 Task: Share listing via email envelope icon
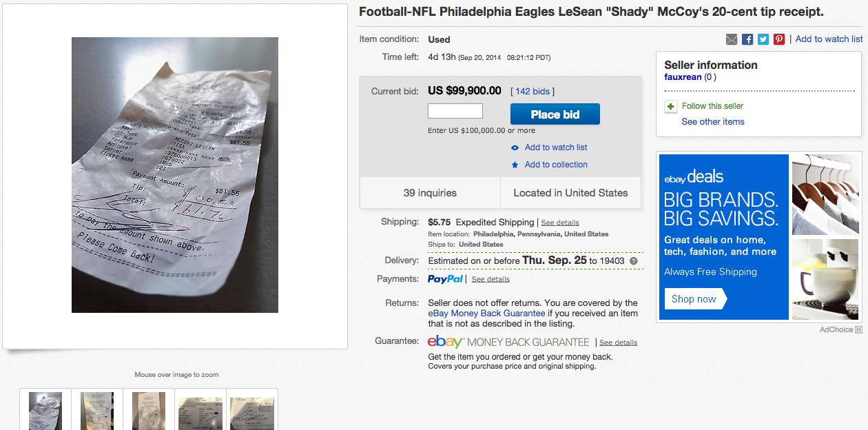[732, 39]
